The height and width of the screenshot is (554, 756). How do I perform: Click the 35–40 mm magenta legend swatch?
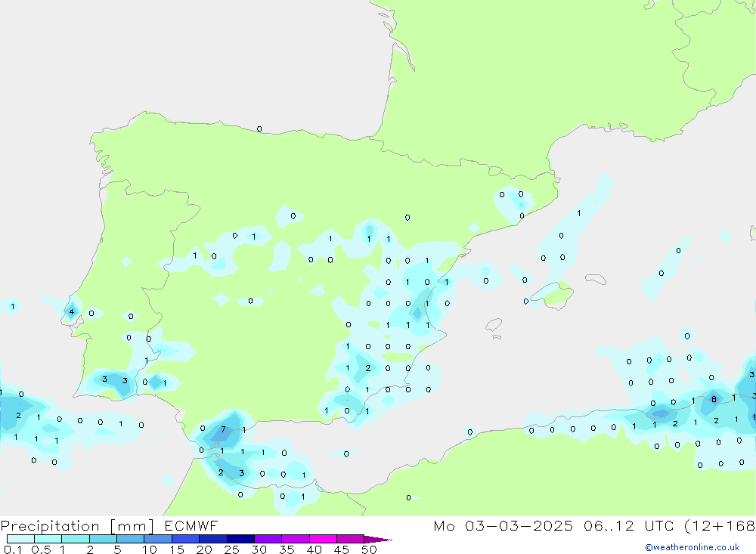(x=295, y=539)
